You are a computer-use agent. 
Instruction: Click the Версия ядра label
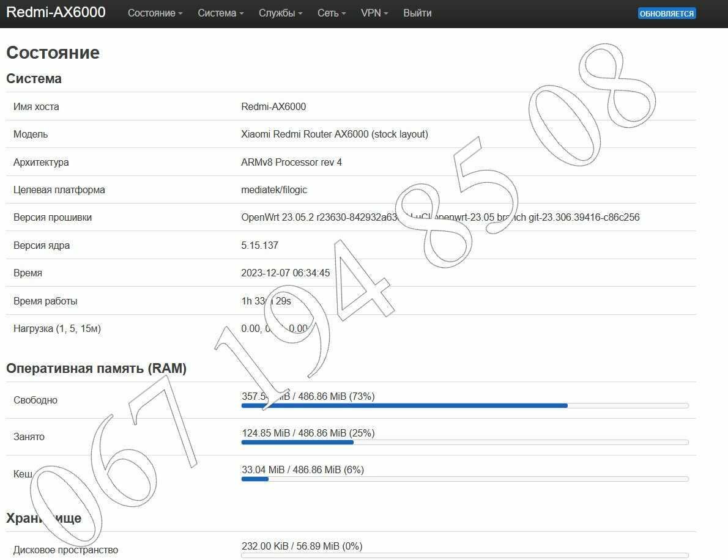coord(42,245)
